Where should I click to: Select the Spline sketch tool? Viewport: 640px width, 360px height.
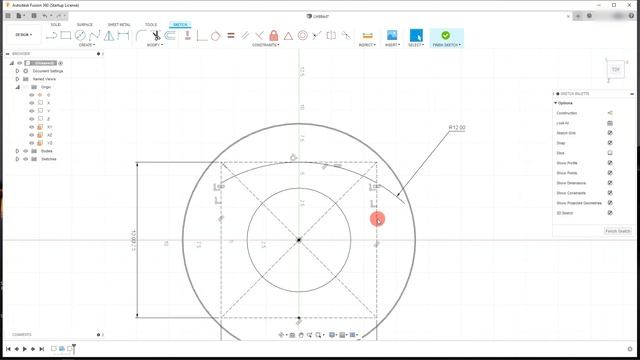95,36
